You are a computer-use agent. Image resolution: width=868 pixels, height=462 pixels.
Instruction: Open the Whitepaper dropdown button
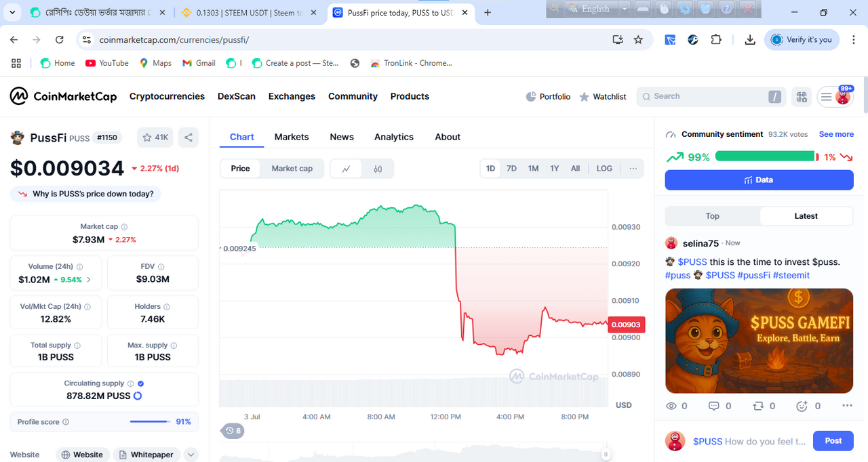click(146, 455)
